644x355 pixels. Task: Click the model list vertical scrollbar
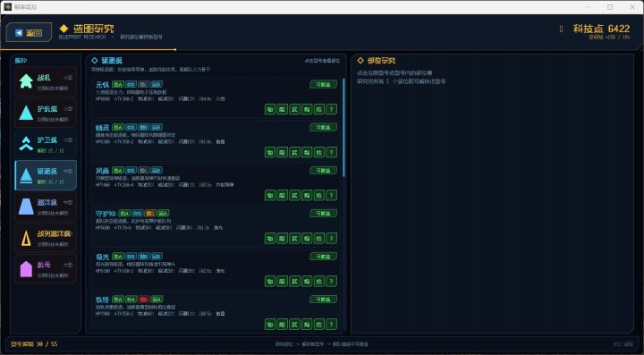(343, 128)
